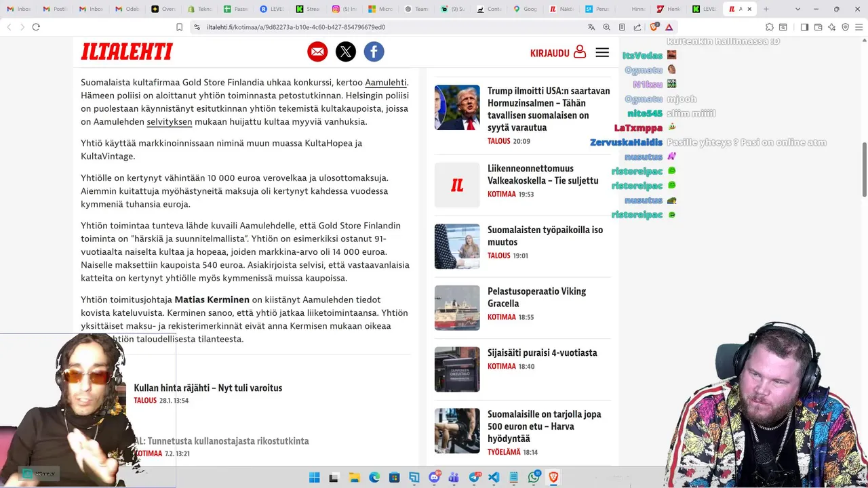Toggle the browser sidebar panel
This screenshot has width=868, height=488.
click(804, 27)
